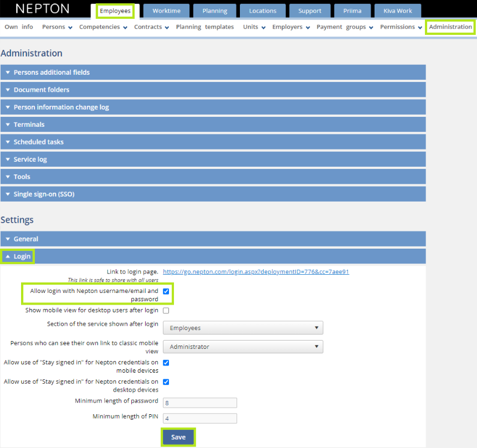Open the Permissions dropdown menu

(401, 27)
